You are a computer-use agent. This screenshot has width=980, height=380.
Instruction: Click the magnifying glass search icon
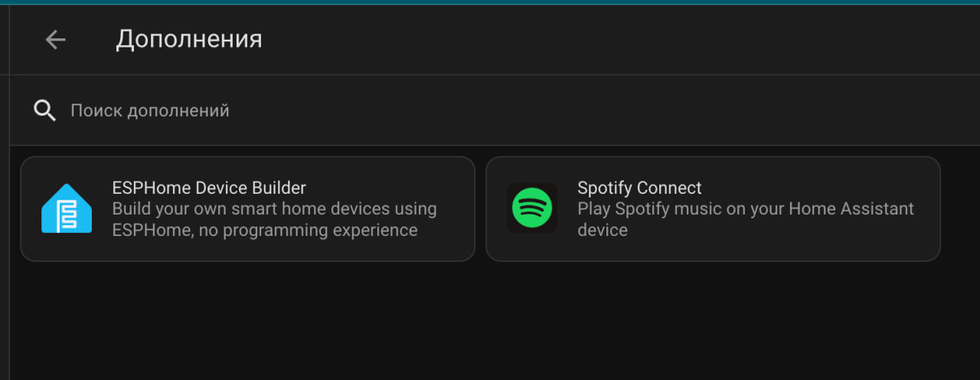pos(45,111)
